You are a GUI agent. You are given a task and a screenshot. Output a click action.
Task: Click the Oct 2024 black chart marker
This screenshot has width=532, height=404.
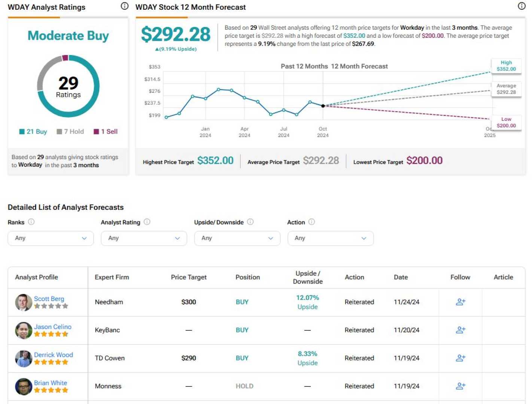click(323, 106)
